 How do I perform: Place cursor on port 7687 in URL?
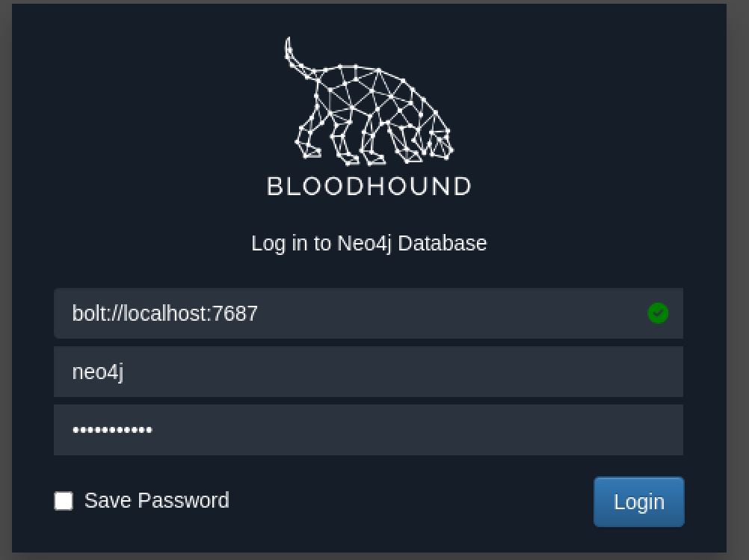235,313
